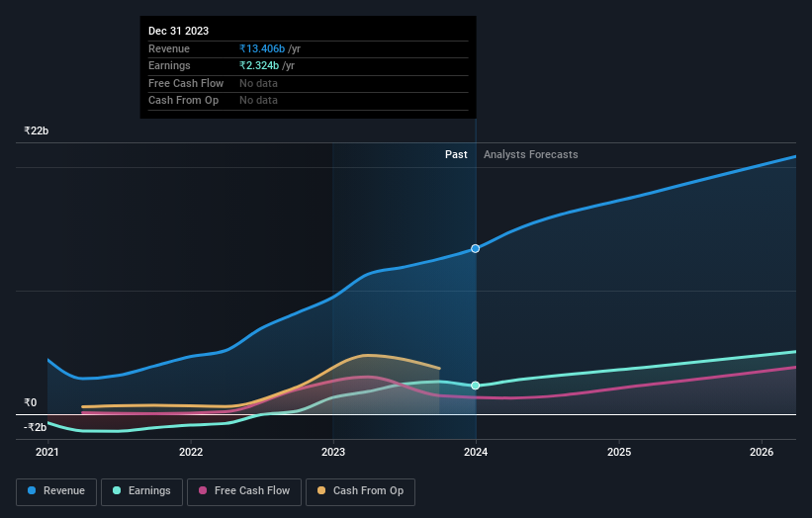This screenshot has width=812, height=518.
Task: Click the 2025 x-axis label
Action: tap(619, 453)
